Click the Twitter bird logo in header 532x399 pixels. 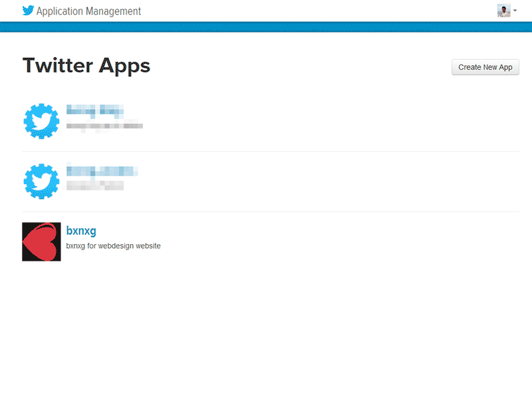click(x=28, y=11)
